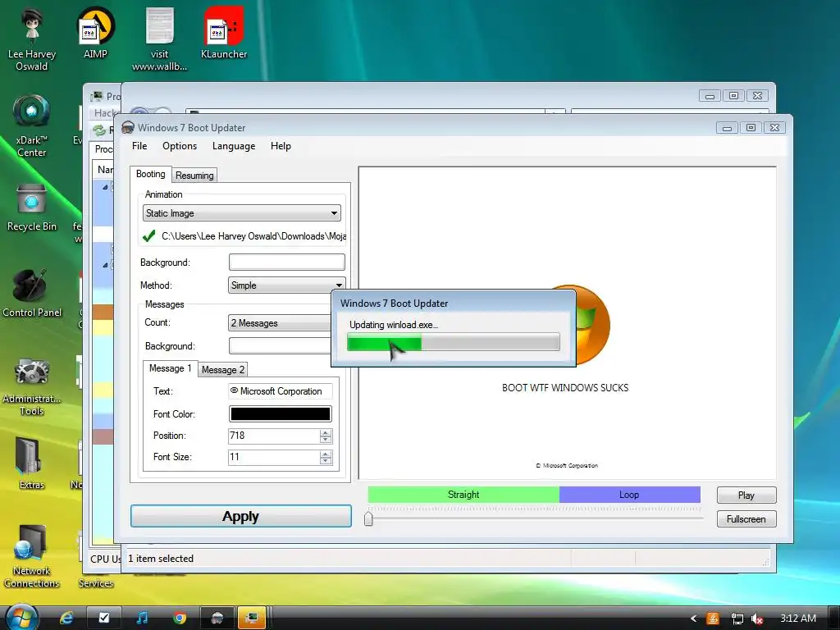Click the animation timeline slider handle
The width and height of the screenshot is (840, 630).
point(368,518)
